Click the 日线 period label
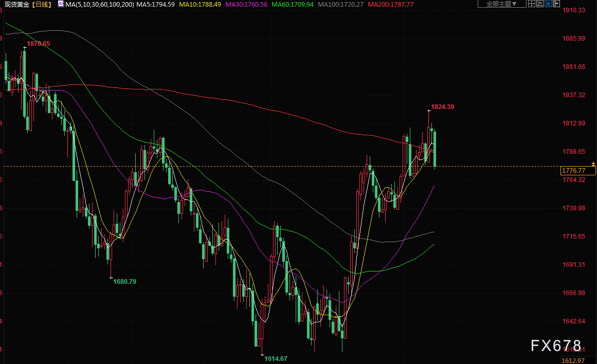The image size is (597, 364). pyautogui.click(x=42, y=5)
